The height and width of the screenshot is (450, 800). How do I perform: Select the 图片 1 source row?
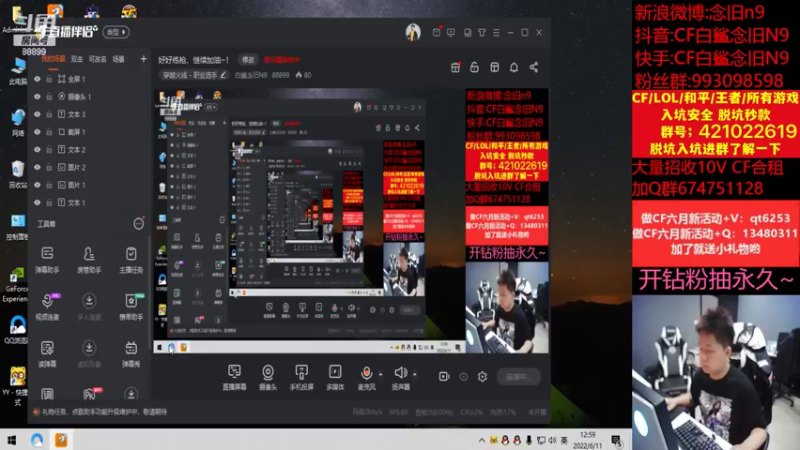88,185
